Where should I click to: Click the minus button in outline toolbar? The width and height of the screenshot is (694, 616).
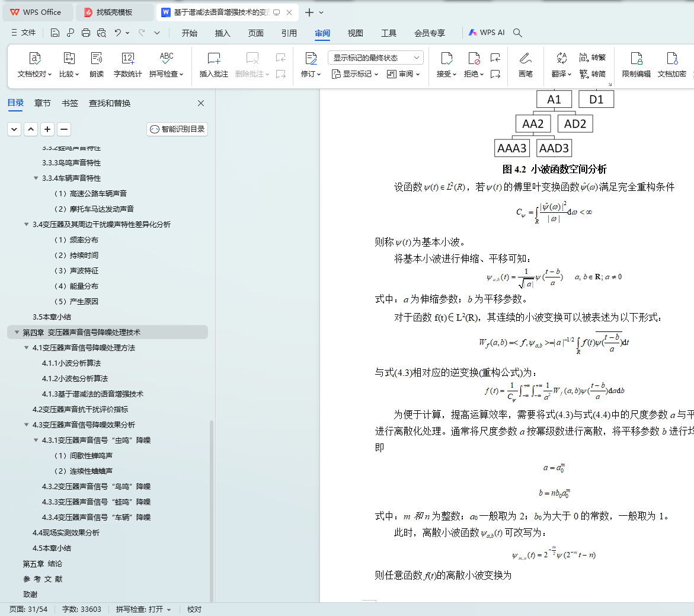coord(64,129)
